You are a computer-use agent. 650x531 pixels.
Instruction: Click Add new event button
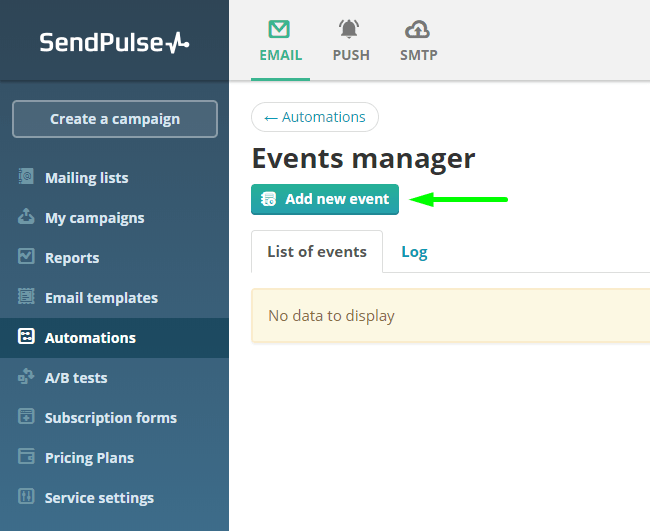click(x=325, y=199)
